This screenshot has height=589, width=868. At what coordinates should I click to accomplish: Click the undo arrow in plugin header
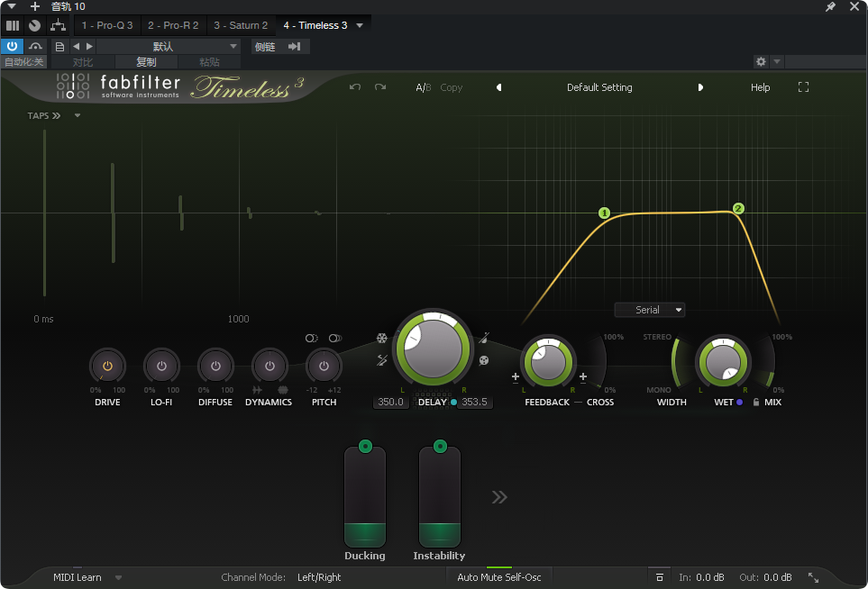[355, 86]
